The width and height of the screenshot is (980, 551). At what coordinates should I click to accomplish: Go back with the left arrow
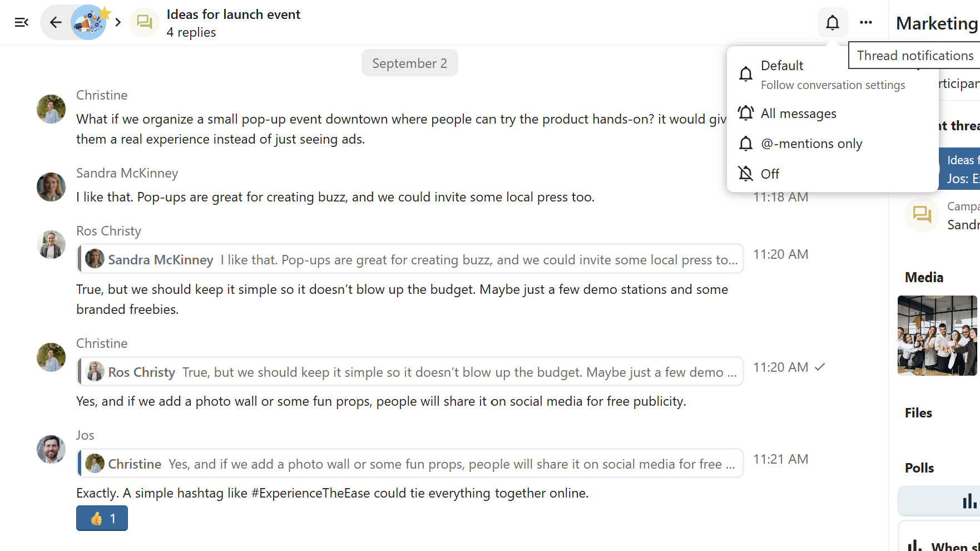point(56,22)
